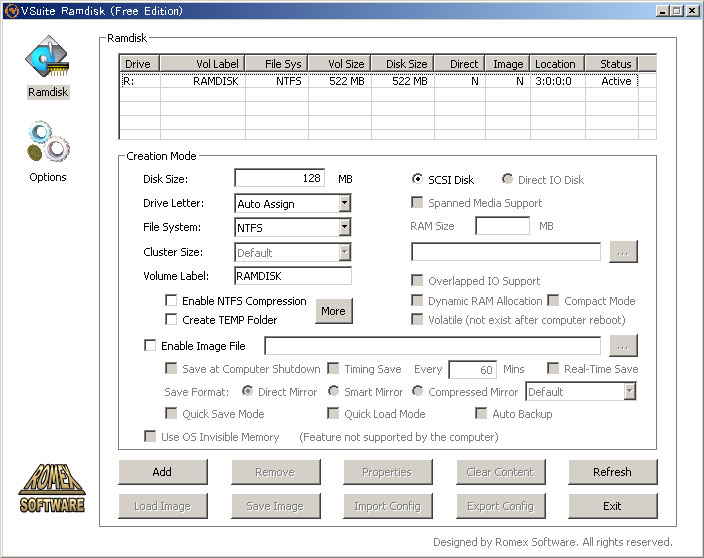
Task: Open the Ramdisk section icon
Action: [x=48, y=57]
